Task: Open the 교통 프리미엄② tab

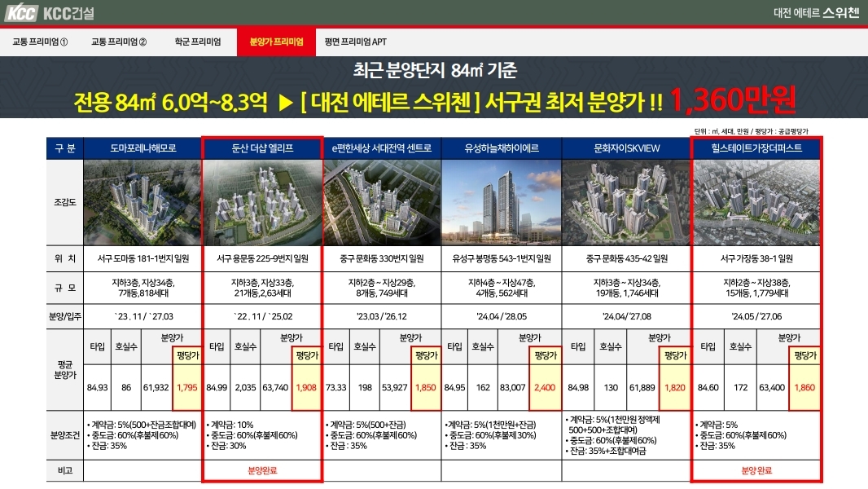Action: (119, 42)
